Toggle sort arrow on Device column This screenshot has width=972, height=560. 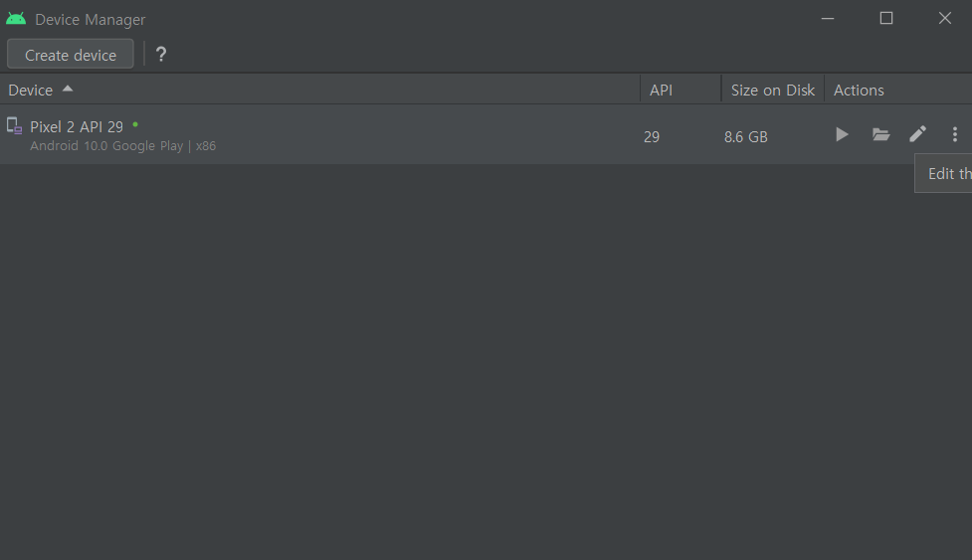(x=68, y=89)
